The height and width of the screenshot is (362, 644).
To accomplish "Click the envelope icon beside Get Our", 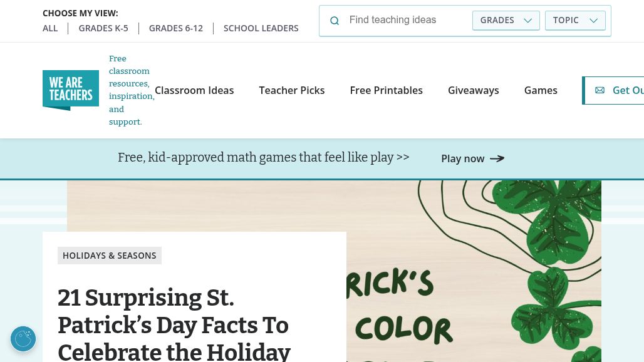I will (600, 90).
